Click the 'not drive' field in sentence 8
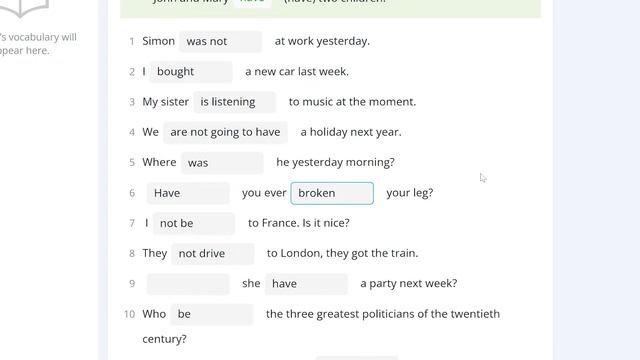640x360 pixels. pos(213,253)
